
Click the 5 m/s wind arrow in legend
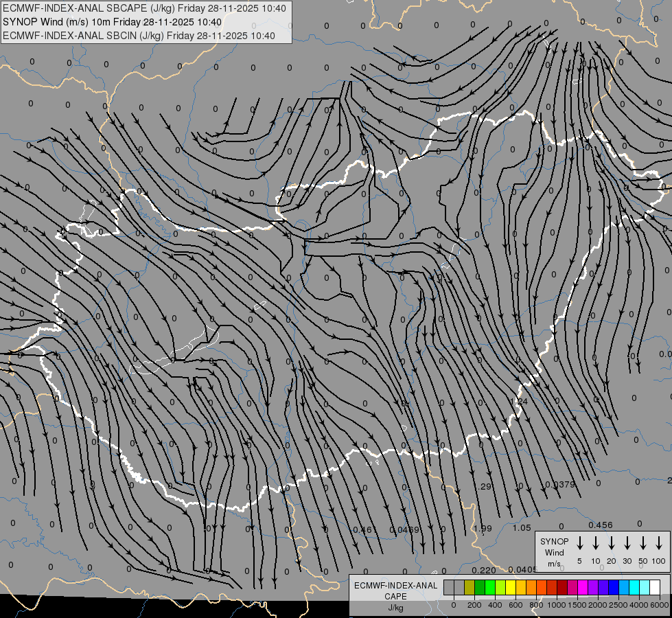(x=580, y=543)
